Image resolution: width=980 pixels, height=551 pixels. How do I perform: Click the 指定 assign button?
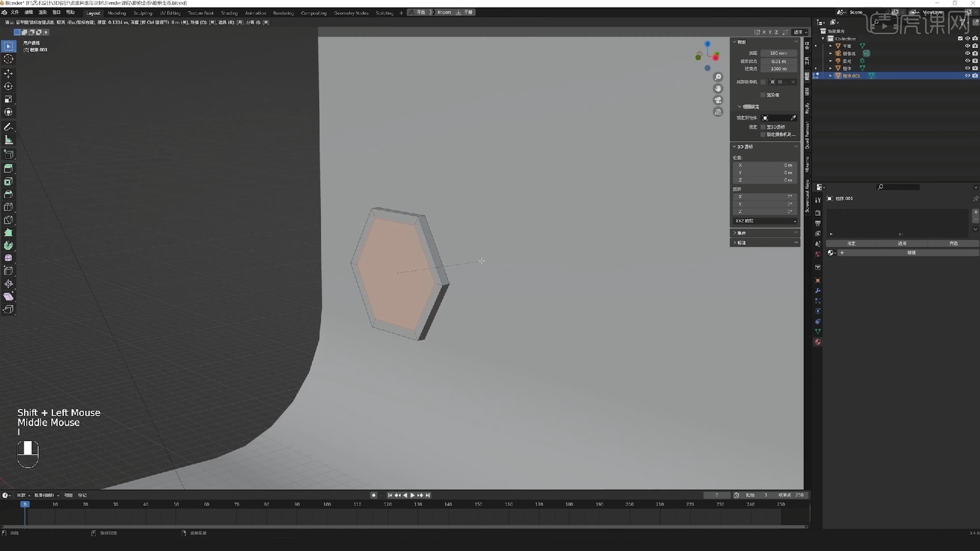click(851, 243)
